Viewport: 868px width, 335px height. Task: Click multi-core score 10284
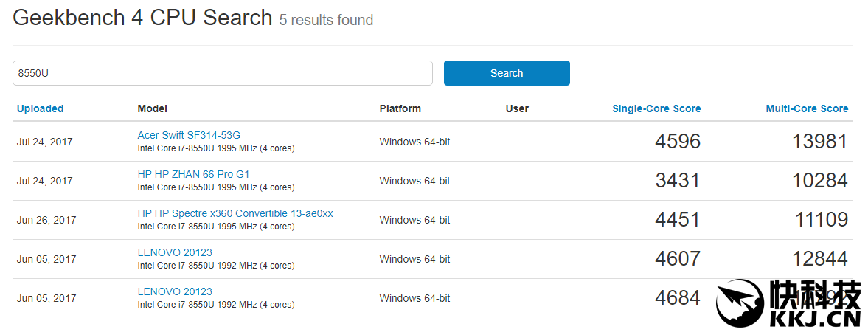(819, 181)
